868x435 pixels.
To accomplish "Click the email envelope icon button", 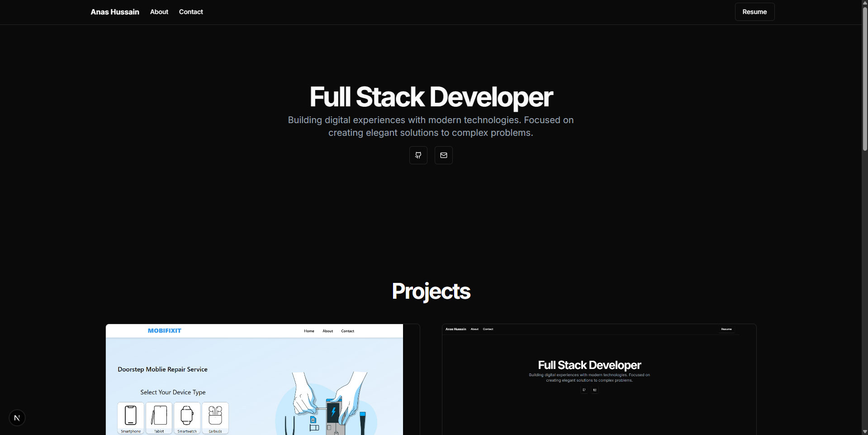I will (x=443, y=155).
